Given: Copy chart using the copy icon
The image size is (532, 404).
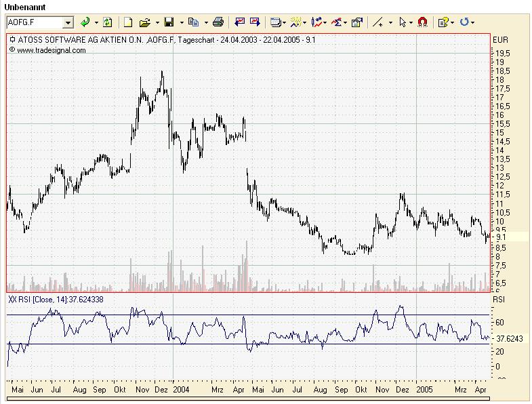Looking at the screenshot, I should 193,22.
